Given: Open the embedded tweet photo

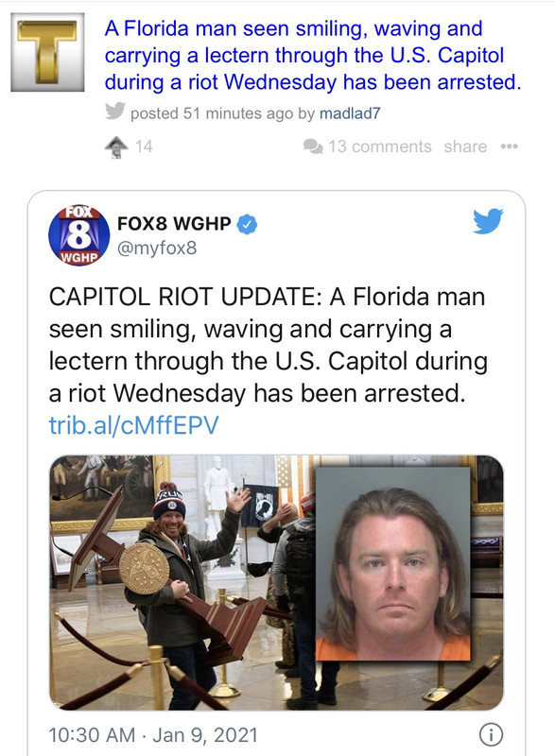Looking at the screenshot, I should pos(276,582).
